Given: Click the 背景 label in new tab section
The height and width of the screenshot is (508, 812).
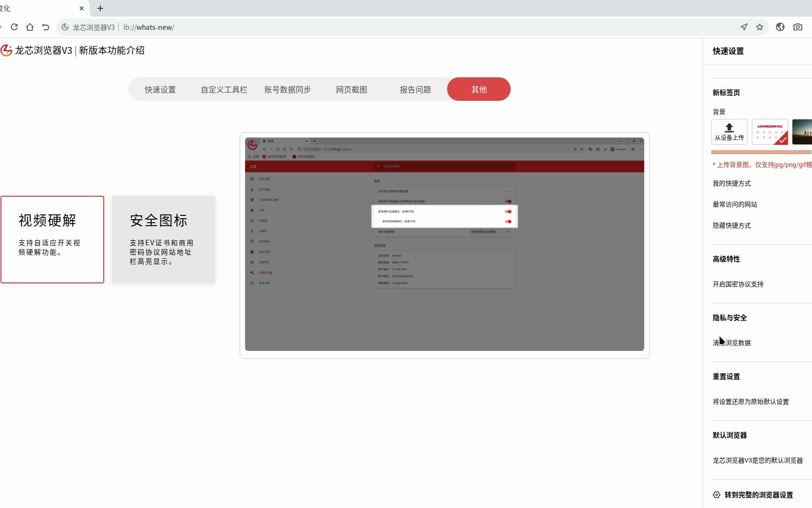Looking at the screenshot, I should coord(719,112).
